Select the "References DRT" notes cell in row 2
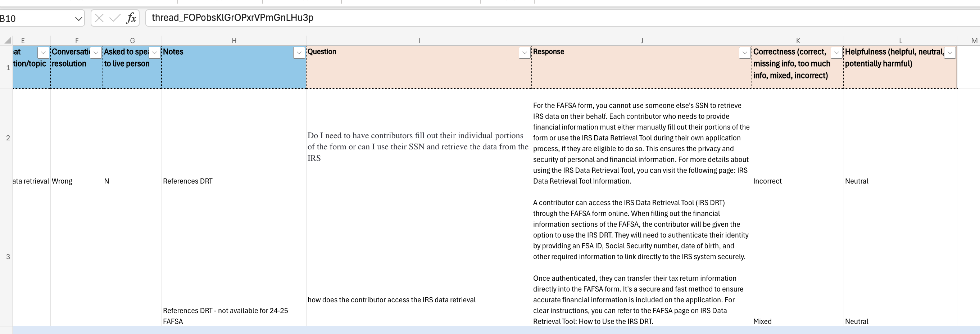The image size is (980, 334). pyautogui.click(x=233, y=181)
